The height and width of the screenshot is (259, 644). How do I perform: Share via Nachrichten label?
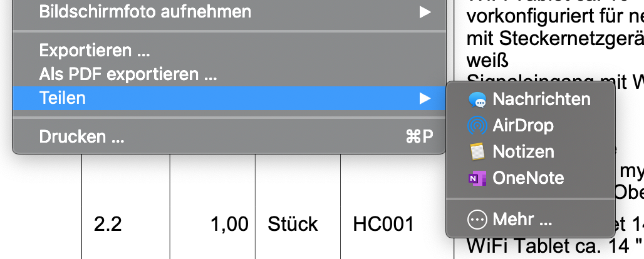[541, 99]
